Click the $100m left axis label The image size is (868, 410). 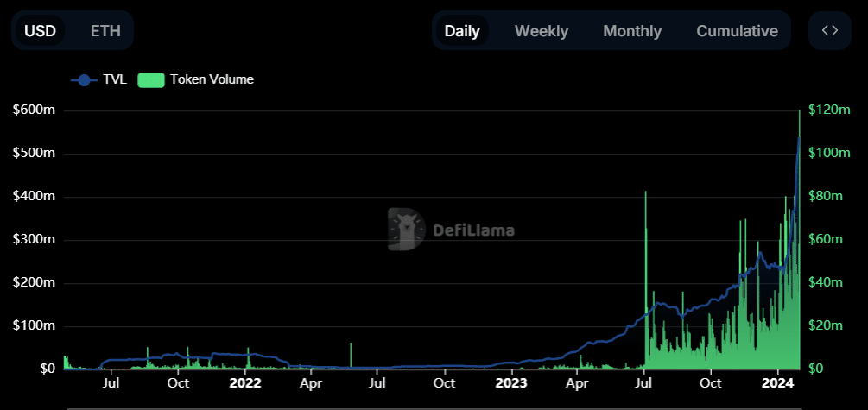point(34,325)
